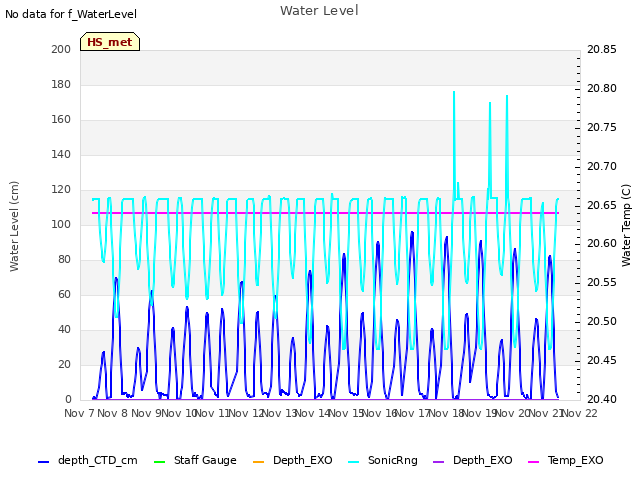Click the 20.65 right-axis tick label

click(602, 205)
